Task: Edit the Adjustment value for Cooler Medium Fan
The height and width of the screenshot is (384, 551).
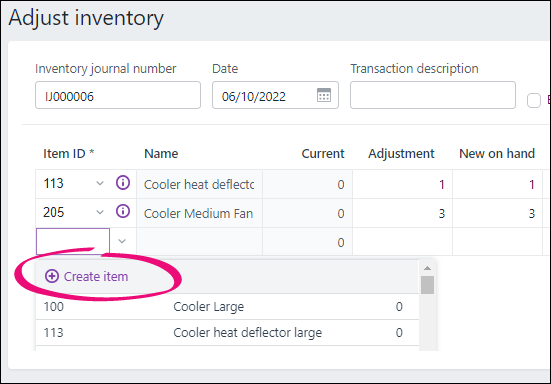Action: pos(402,213)
